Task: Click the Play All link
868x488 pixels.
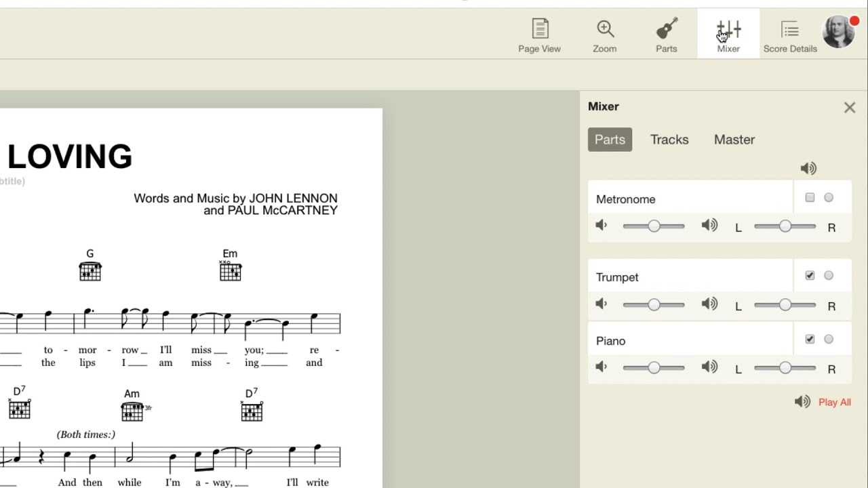Action: point(834,402)
